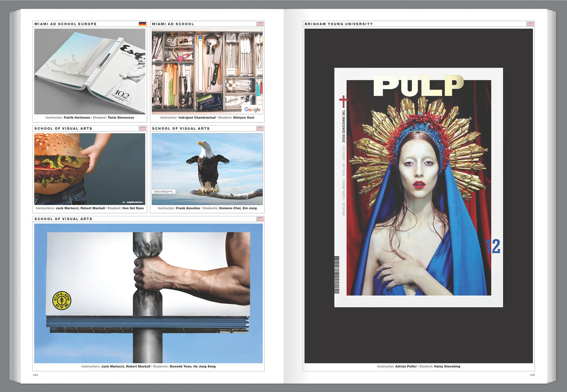The height and width of the screenshot is (392, 567).
Task: Click the red cross on the PULP cover
Action: 343,101
